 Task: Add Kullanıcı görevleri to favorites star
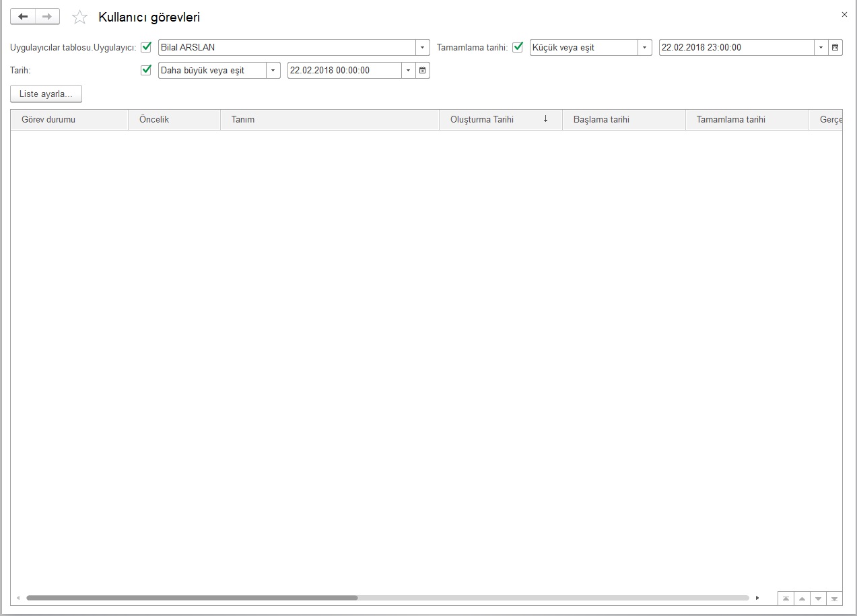(x=80, y=18)
